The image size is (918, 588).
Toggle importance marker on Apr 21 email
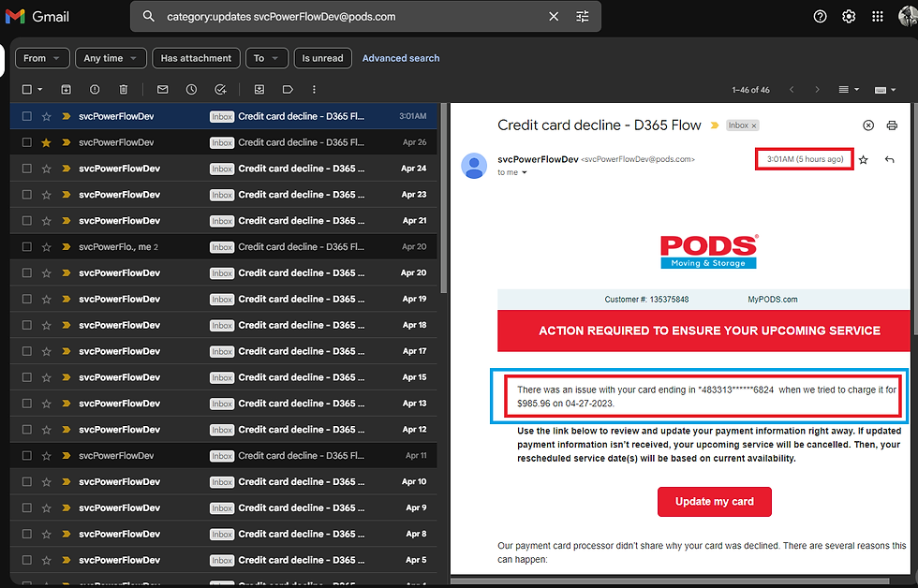[67, 221]
